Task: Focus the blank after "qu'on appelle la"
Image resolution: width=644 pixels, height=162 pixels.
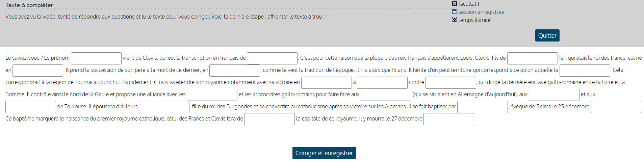Action: [585, 71]
